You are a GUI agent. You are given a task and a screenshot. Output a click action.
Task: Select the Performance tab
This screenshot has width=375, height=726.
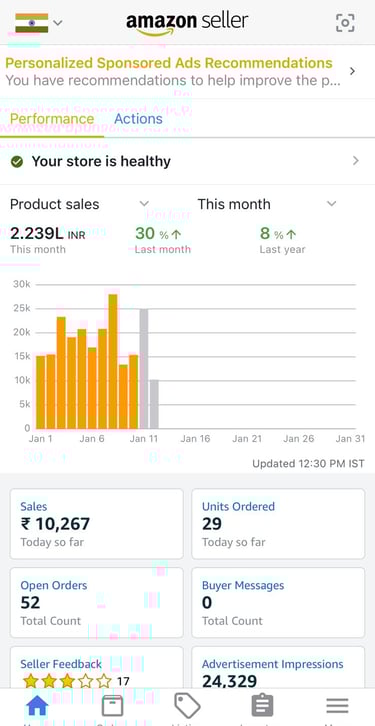tap(52, 119)
